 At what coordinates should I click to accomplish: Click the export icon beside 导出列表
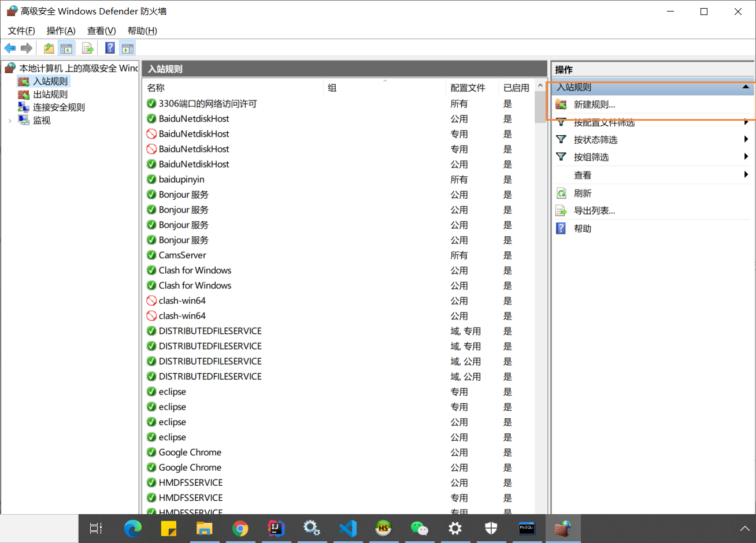pyautogui.click(x=561, y=211)
